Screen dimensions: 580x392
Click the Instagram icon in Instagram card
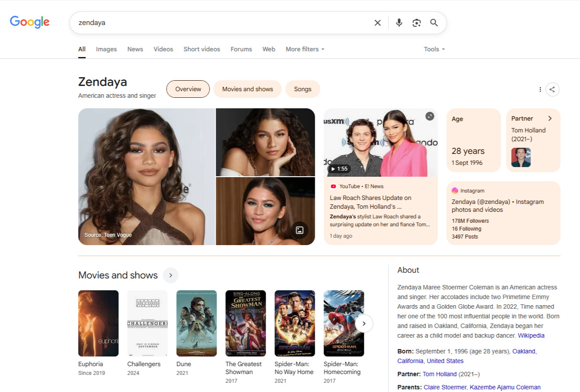point(455,191)
